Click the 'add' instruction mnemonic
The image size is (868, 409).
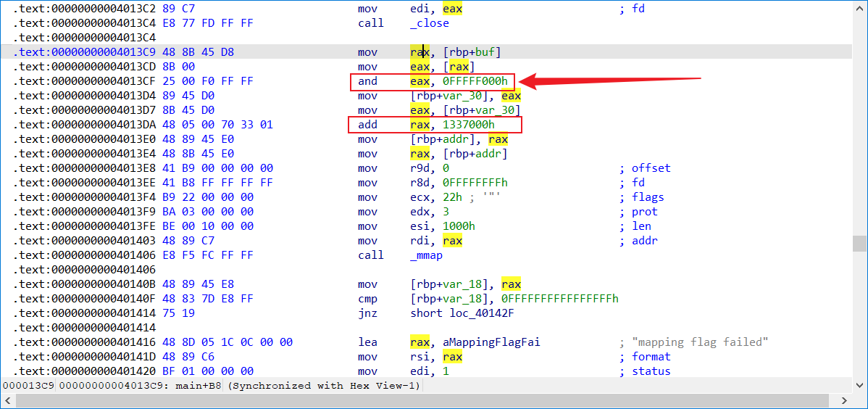[367, 125]
